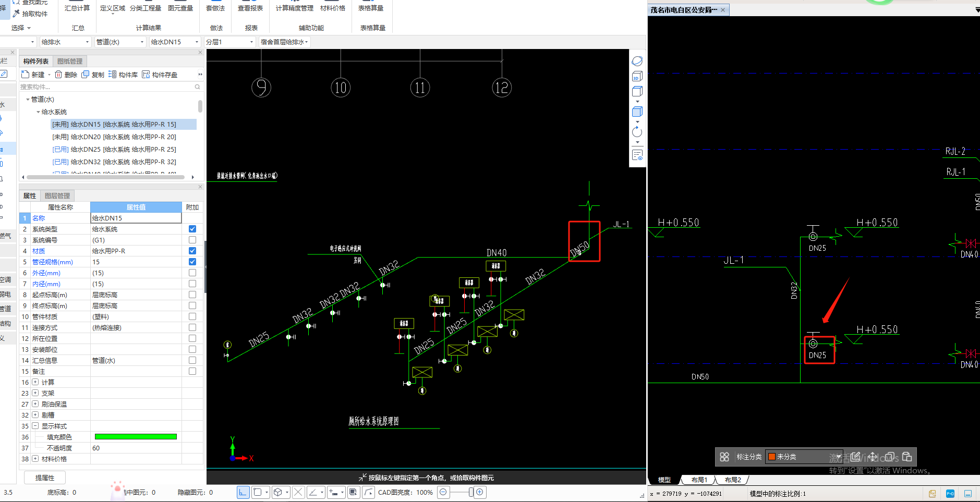Switch to the 图层管理 tab
The image size is (980, 502).
[x=57, y=195]
